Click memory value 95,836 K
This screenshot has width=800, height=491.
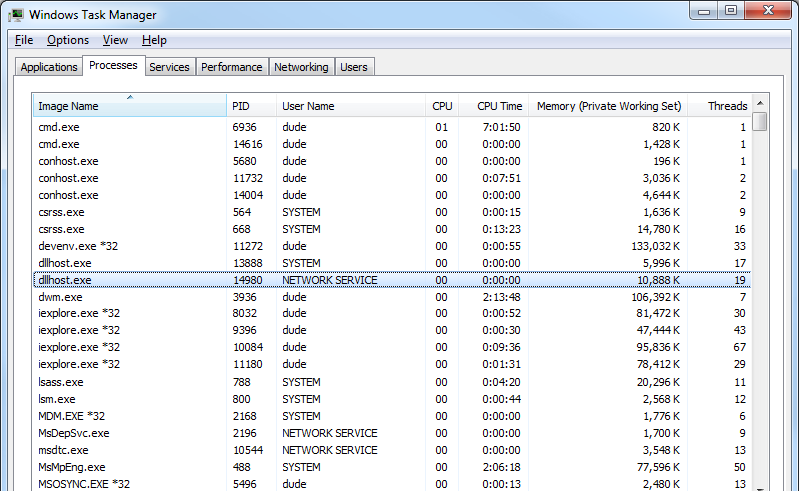click(x=658, y=347)
